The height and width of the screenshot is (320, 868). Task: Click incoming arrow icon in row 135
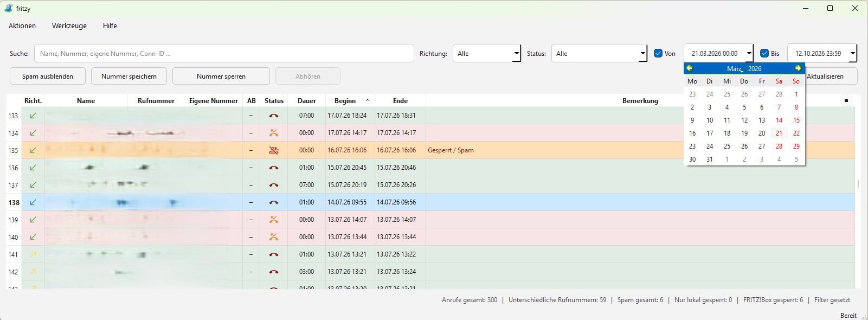33,150
